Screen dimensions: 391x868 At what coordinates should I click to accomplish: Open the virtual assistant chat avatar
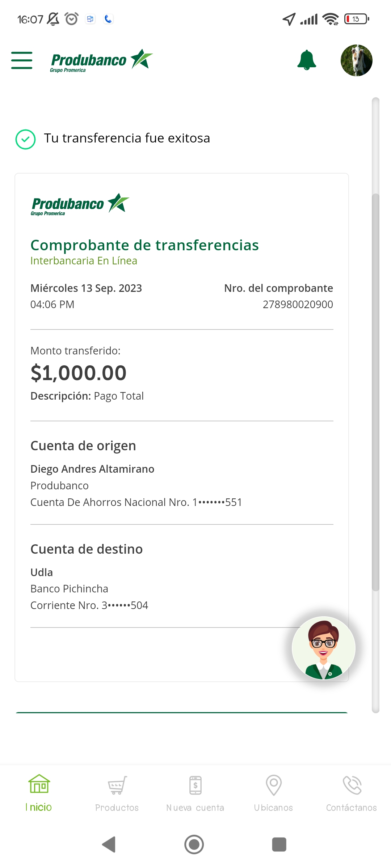(323, 648)
